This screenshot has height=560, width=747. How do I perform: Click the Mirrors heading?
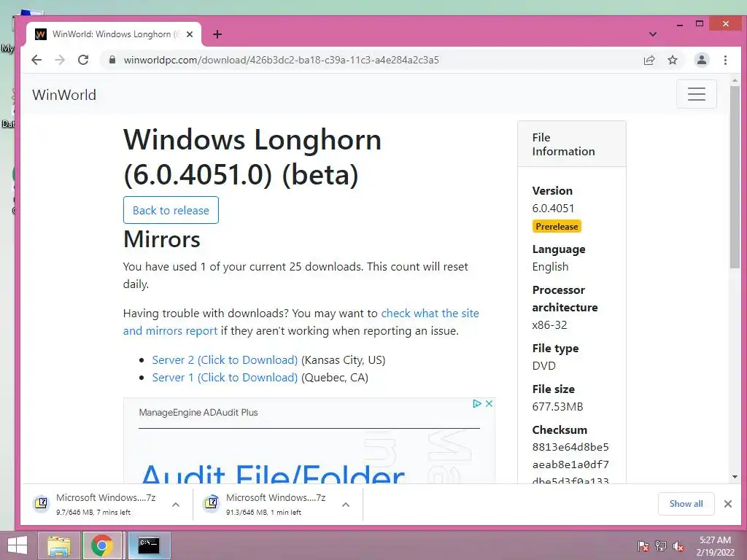pos(161,239)
